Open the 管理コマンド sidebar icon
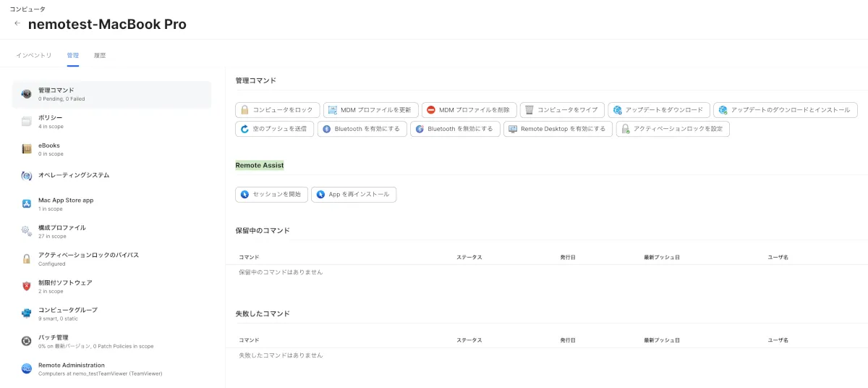The height and width of the screenshot is (388, 868). click(x=26, y=94)
